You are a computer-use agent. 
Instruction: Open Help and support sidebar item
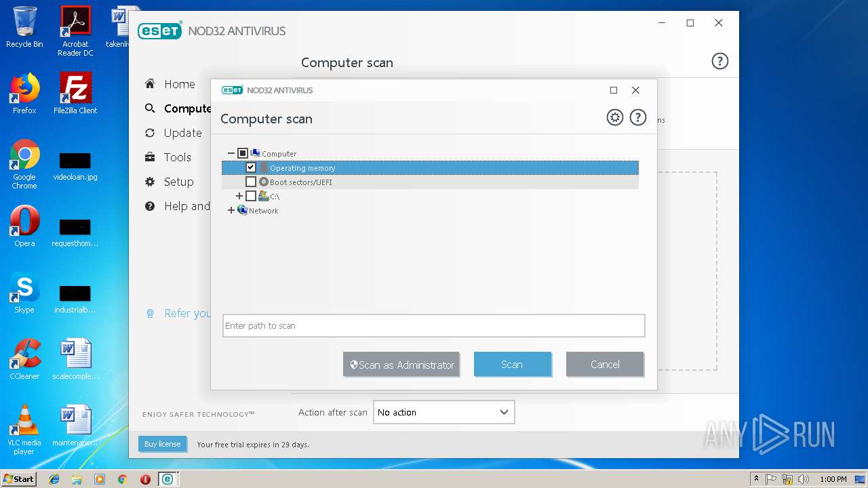tap(186, 206)
